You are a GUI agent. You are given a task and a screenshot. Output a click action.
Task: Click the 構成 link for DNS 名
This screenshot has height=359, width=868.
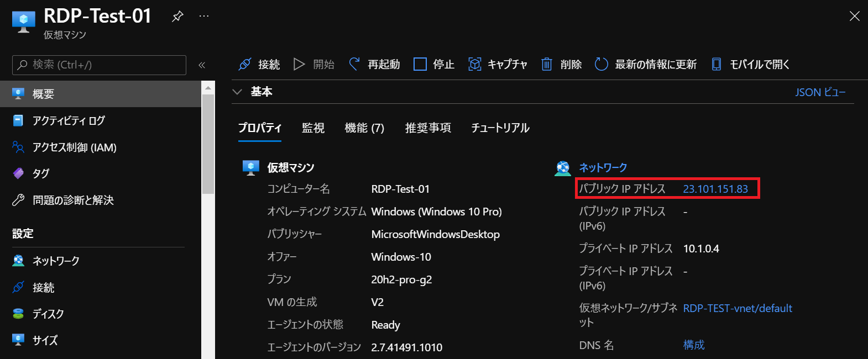694,345
